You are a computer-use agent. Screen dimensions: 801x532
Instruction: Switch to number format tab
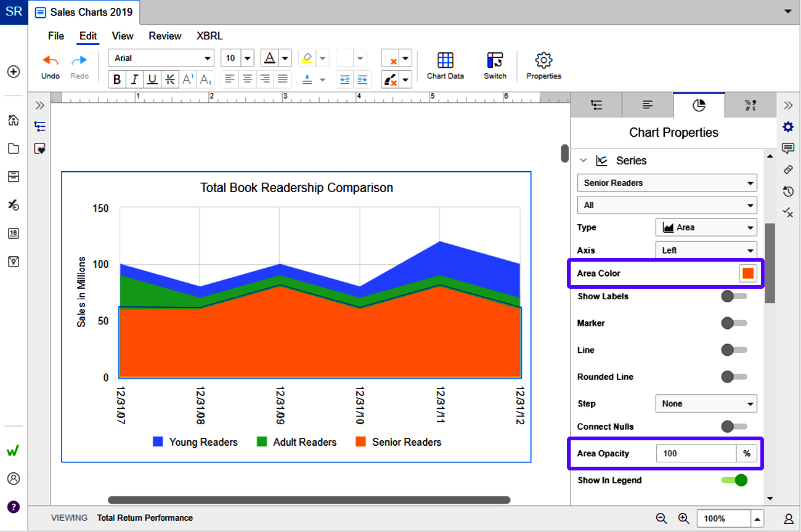coord(750,105)
